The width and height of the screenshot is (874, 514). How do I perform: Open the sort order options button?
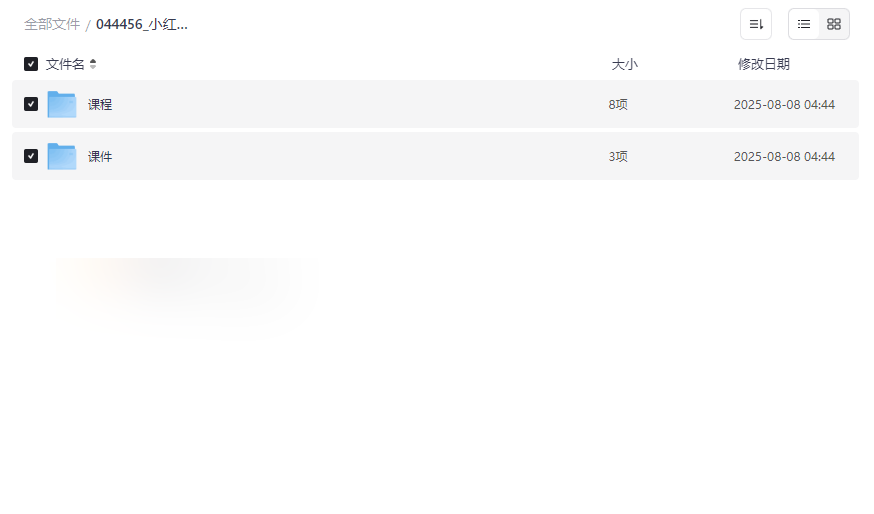coord(755,24)
